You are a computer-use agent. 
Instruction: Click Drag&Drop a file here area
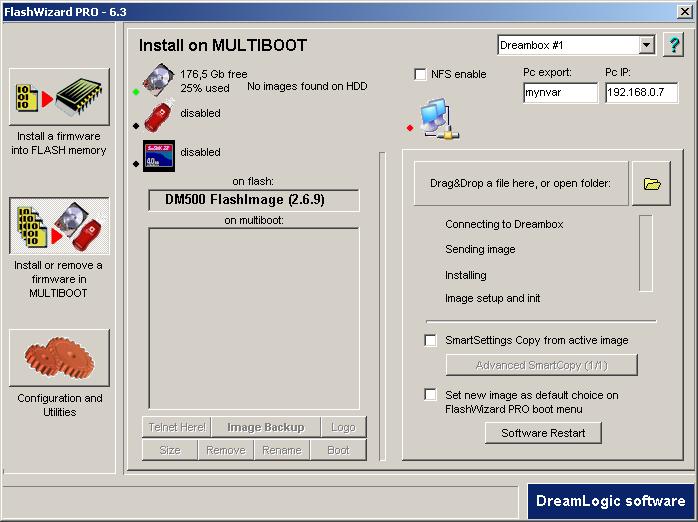click(x=521, y=183)
